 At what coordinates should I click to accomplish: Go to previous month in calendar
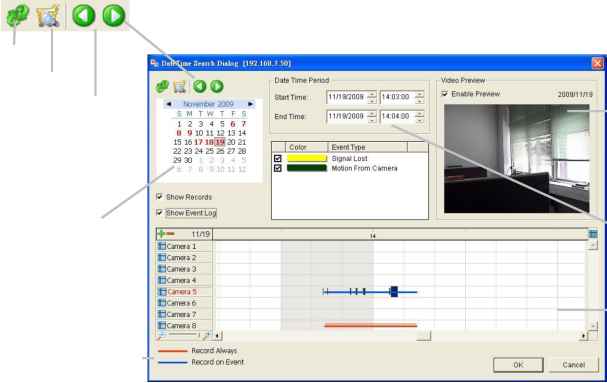pos(168,104)
